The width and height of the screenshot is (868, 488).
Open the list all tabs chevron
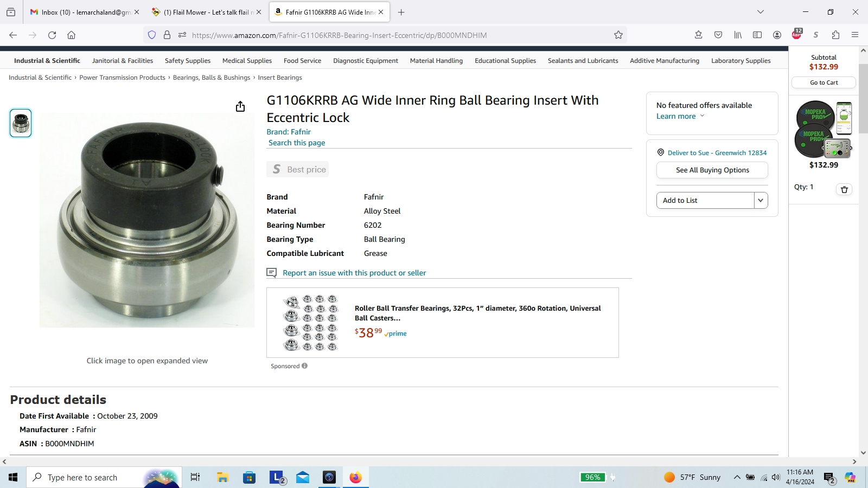tap(761, 12)
